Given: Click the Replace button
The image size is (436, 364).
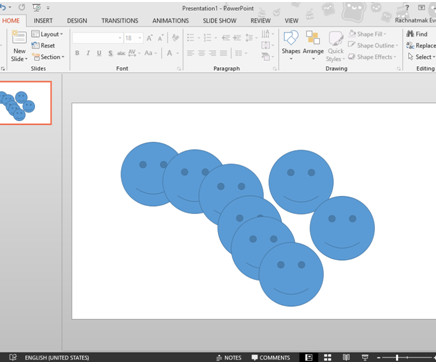Looking at the screenshot, I should tap(421, 45).
